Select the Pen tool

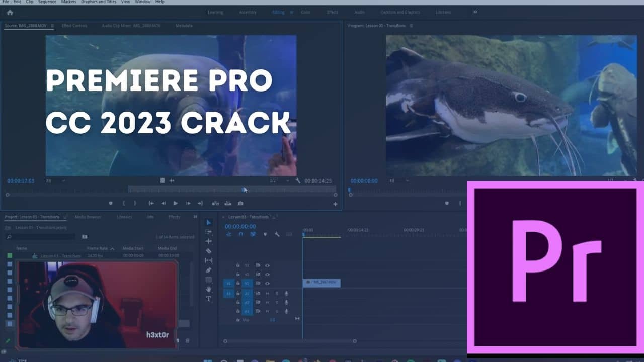click(x=209, y=270)
